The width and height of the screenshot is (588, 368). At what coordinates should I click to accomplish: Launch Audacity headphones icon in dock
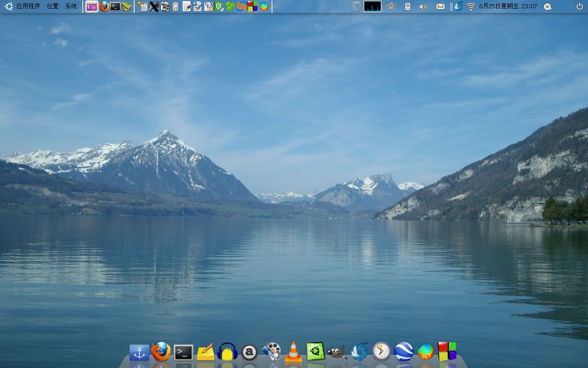pos(227,352)
